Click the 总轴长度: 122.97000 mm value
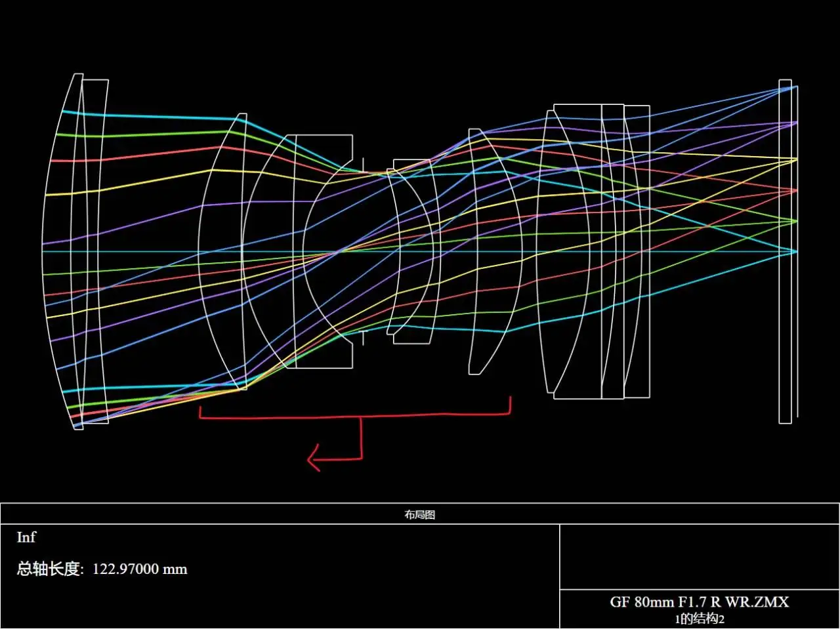 [x=102, y=569]
